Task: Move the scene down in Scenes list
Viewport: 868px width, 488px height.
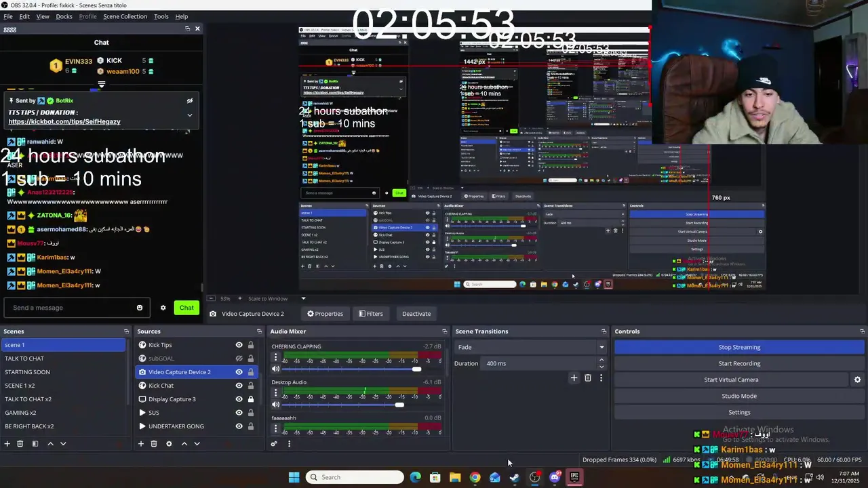Action: point(63,444)
